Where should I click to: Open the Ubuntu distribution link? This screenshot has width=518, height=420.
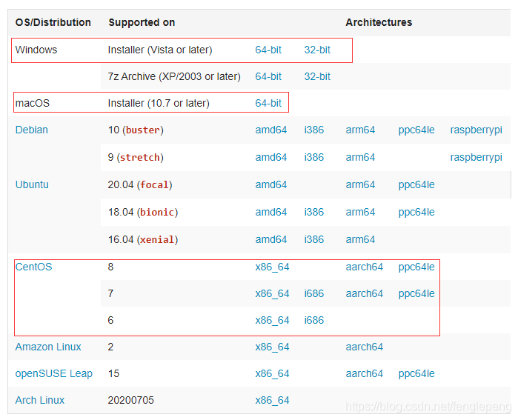tap(32, 184)
